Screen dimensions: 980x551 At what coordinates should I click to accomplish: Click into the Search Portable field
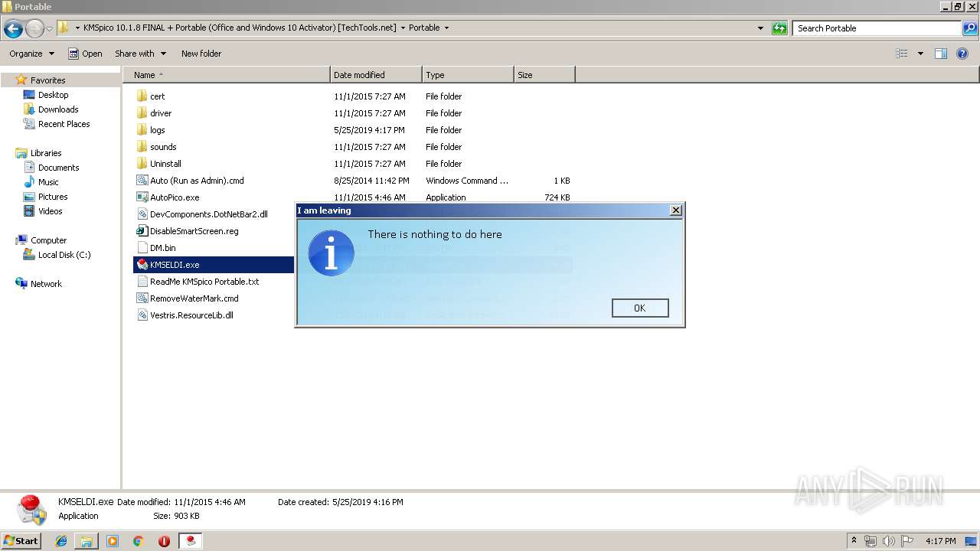[x=877, y=28]
